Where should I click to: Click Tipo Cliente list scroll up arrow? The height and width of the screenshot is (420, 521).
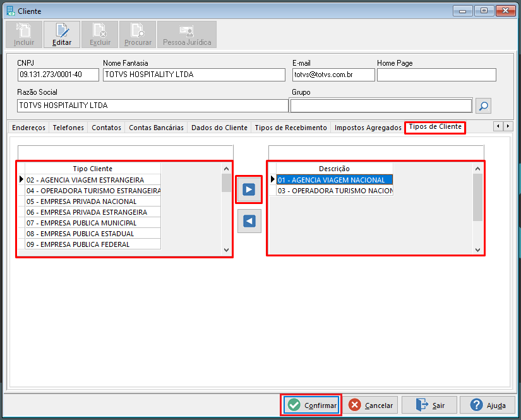226,169
